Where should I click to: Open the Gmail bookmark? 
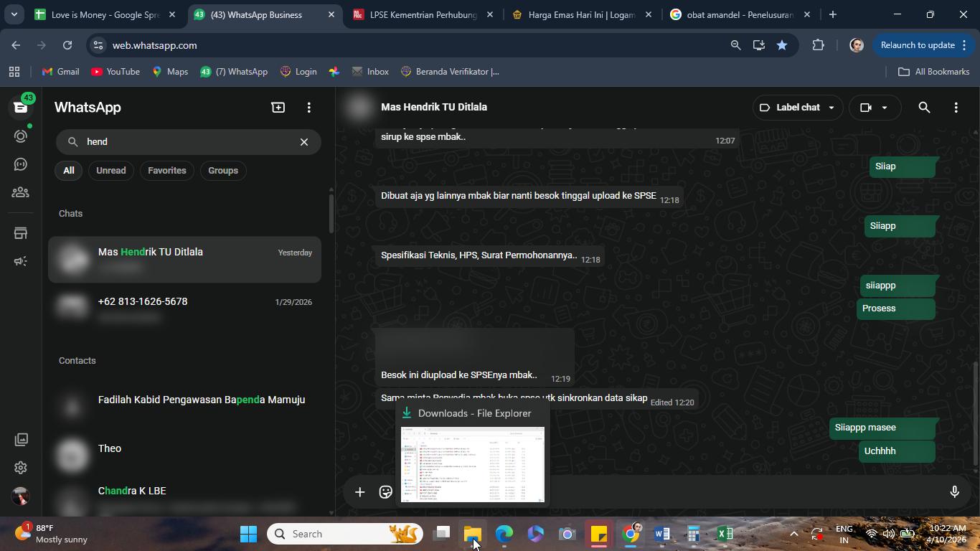[x=60, y=72]
